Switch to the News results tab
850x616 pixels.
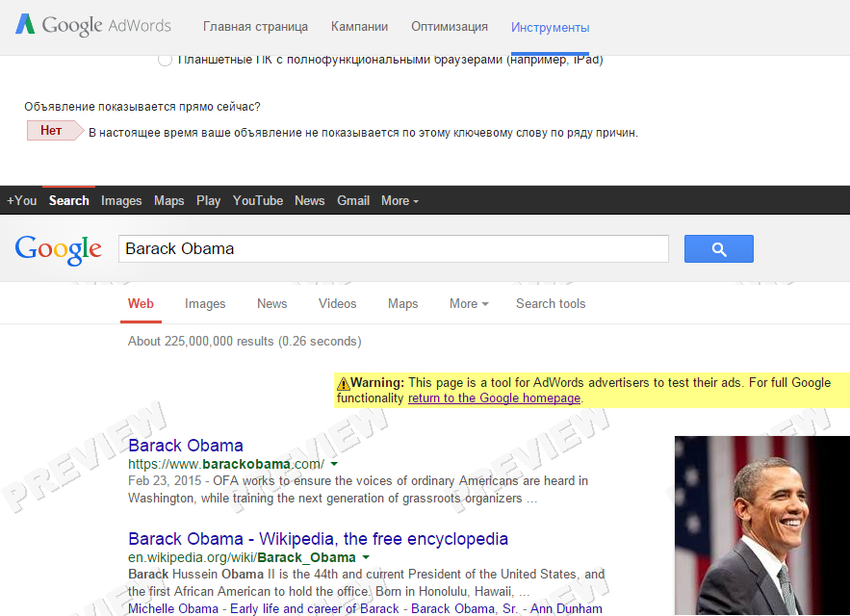(x=272, y=303)
